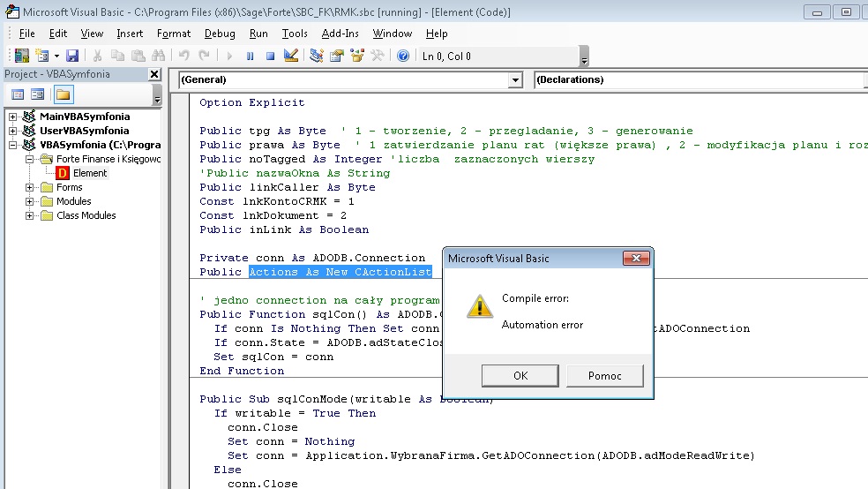868x489 pixels.
Task: Pause execution with the Break icon
Action: point(251,56)
